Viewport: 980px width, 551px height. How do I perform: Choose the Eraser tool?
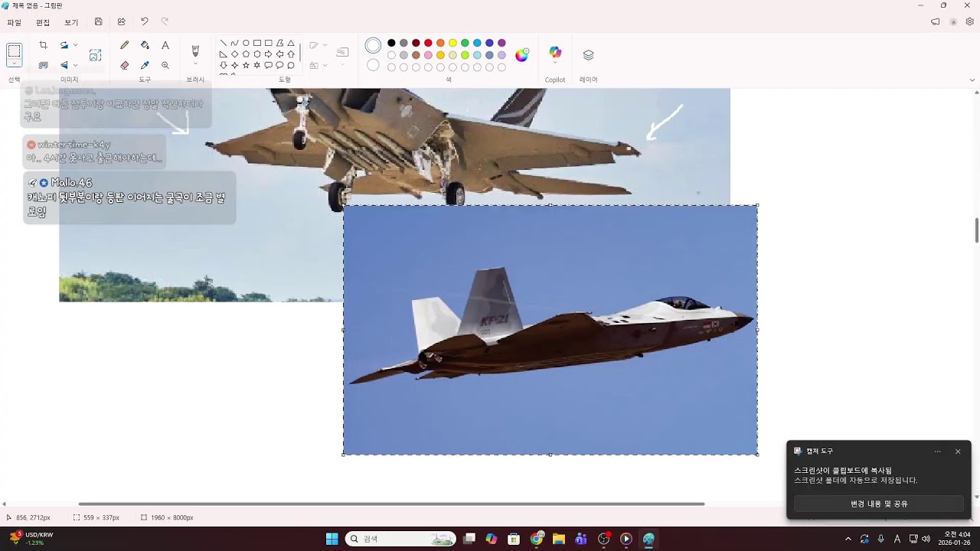[125, 65]
